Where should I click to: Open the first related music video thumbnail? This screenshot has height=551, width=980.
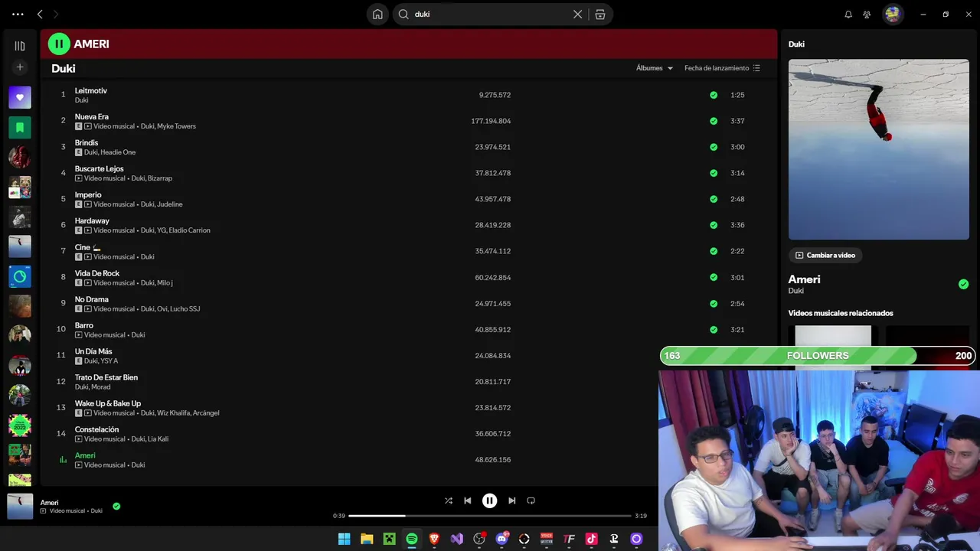click(832, 337)
